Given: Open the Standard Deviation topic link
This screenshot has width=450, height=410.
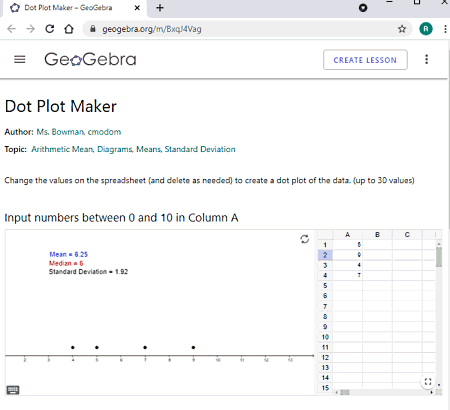Looking at the screenshot, I should click(200, 149).
